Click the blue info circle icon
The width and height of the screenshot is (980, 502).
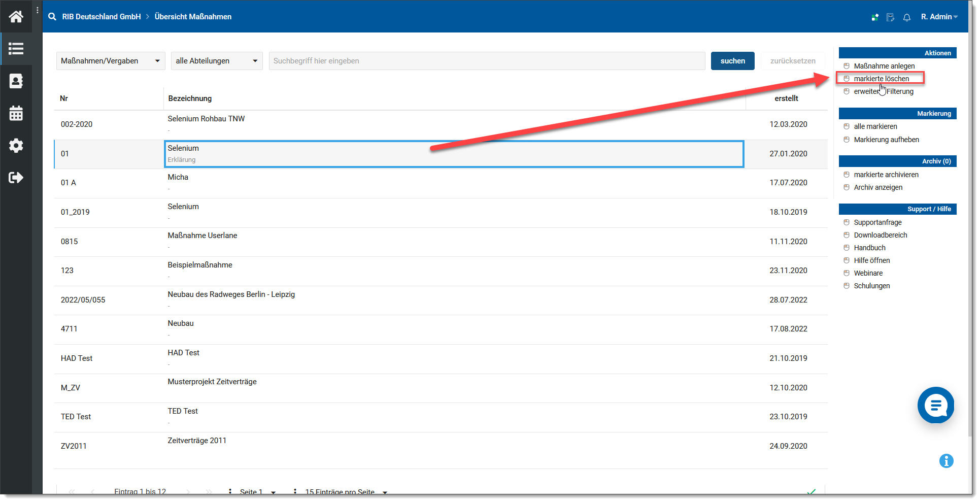[x=946, y=461]
